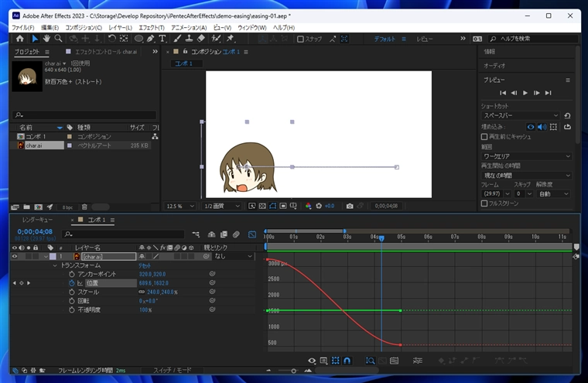
Task: Toggle the graph editor snap magnet button
Action: (x=347, y=361)
